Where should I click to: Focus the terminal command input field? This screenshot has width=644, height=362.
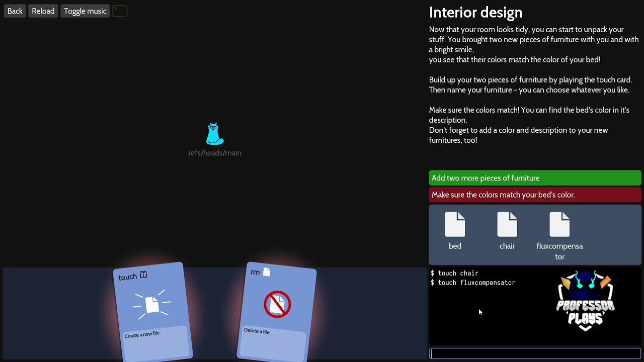pos(535,354)
